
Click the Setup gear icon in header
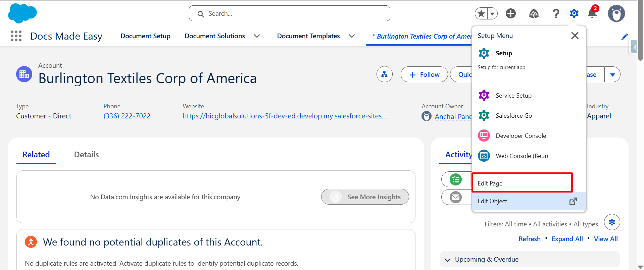pos(574,13)
